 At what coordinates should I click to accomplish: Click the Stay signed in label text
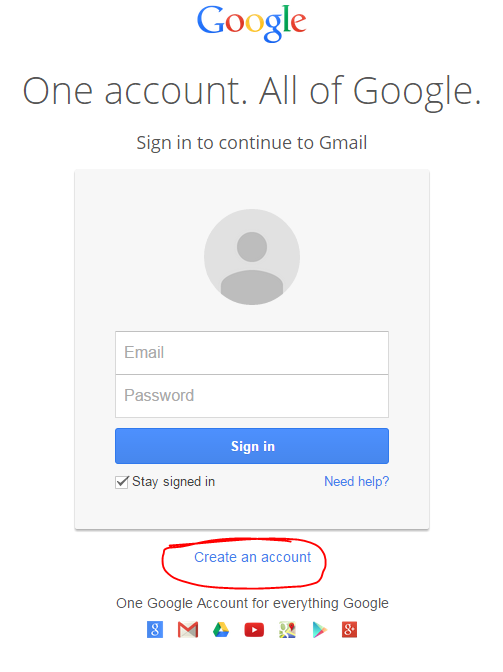click(x=174, y=482)
